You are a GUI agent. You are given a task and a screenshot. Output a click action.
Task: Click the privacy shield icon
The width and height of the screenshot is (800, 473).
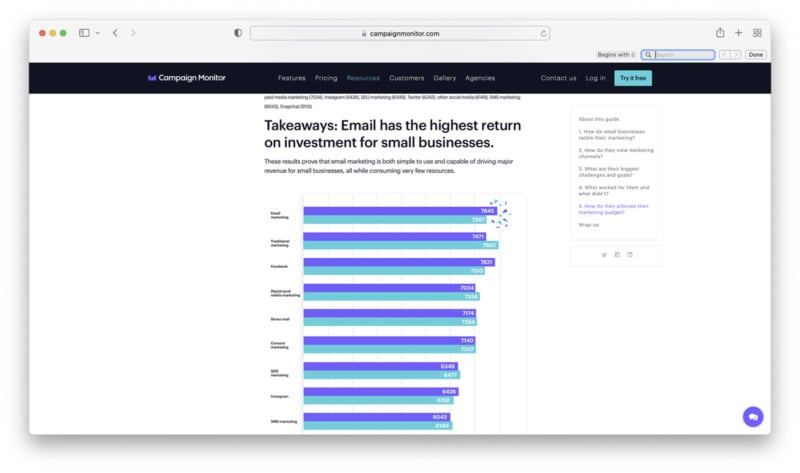click(x=237, y=33)
